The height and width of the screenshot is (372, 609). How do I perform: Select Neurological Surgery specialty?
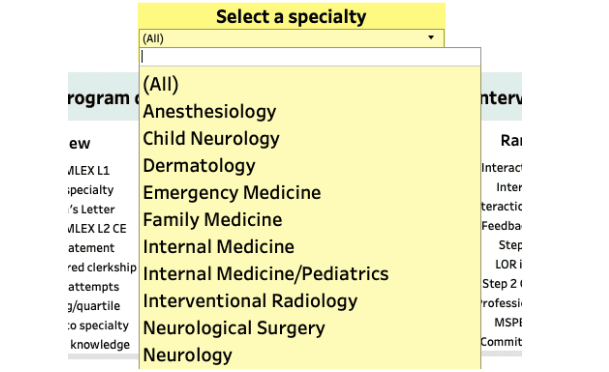click(234, 328)
